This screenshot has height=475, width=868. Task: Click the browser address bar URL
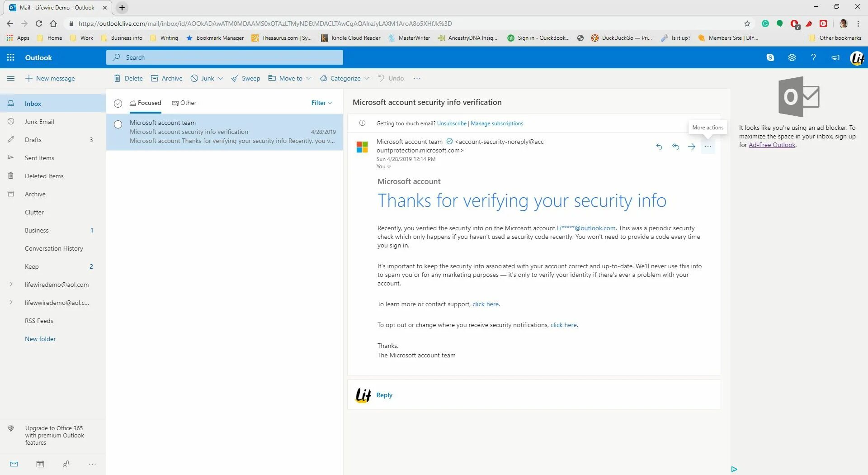(x=265, y=24)
